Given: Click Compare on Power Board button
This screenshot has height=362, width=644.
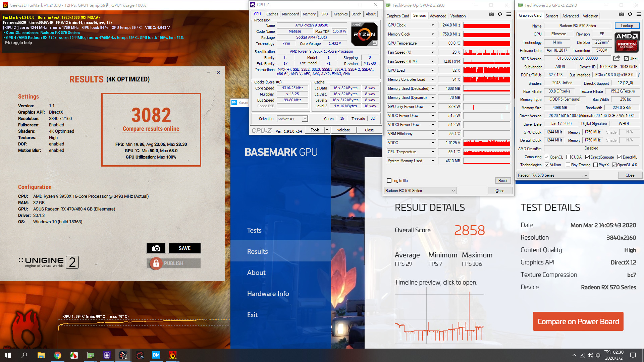Looking at the screenshot, I should pyautogui.click(x=578, y=321).
